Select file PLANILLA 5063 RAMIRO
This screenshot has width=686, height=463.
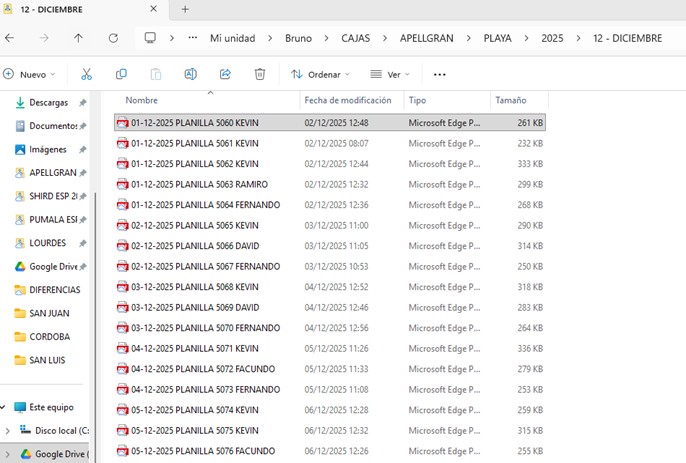pyautogui.click(x=330, y=184)
